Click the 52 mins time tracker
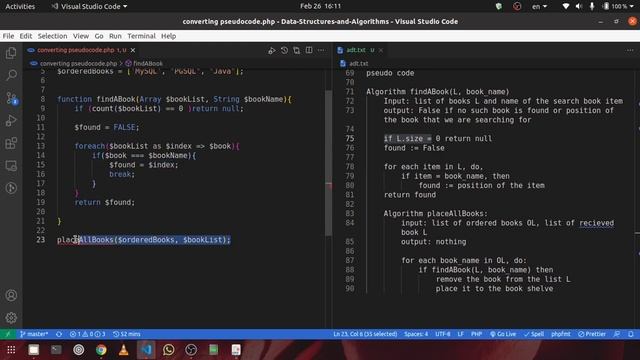 [127, 334]
